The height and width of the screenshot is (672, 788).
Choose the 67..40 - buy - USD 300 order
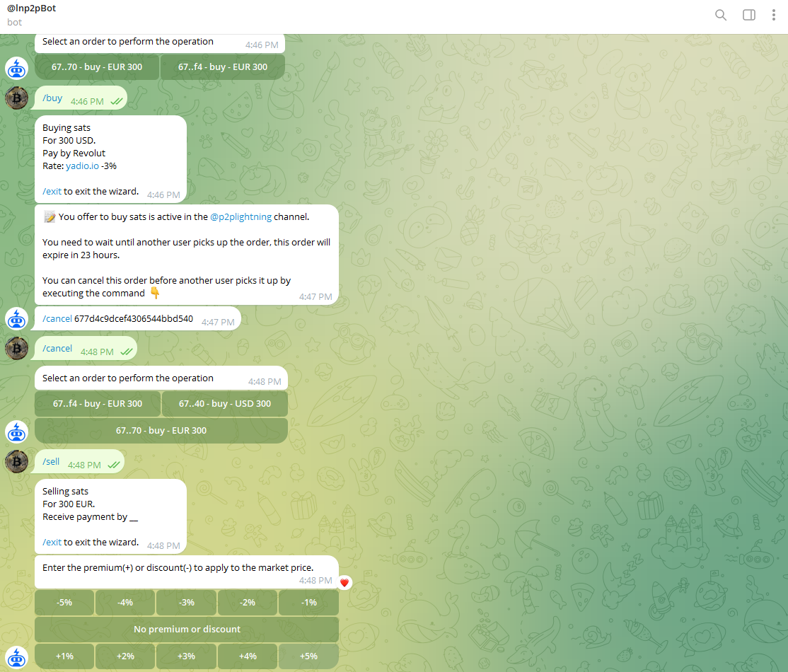(x=225, y=404)
